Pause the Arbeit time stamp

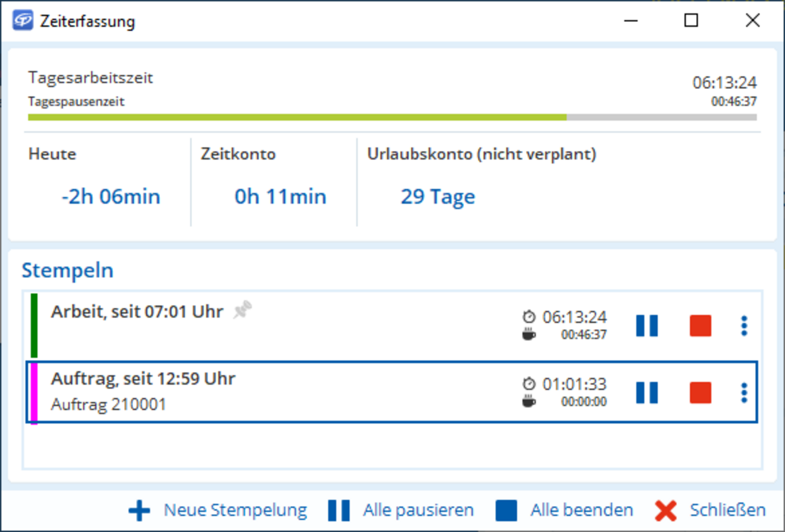click(x=647, y=325)
